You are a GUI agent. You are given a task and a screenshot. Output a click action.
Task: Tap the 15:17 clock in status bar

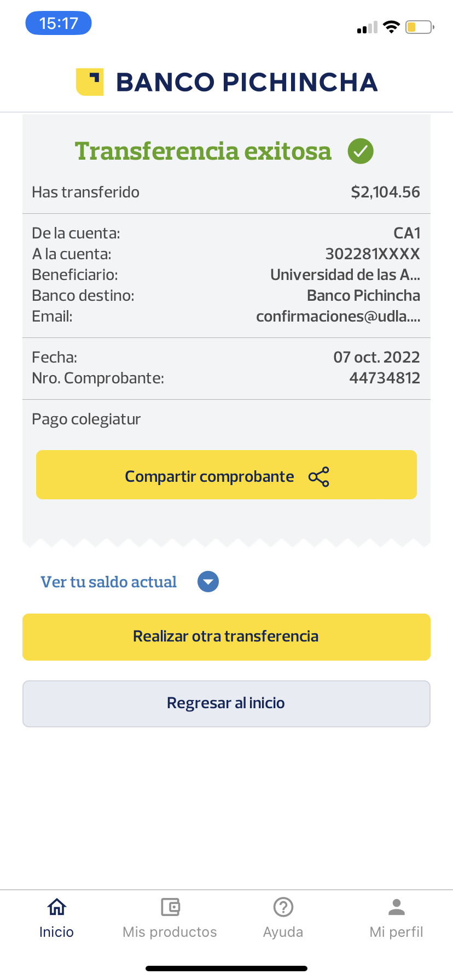(59, 24)
